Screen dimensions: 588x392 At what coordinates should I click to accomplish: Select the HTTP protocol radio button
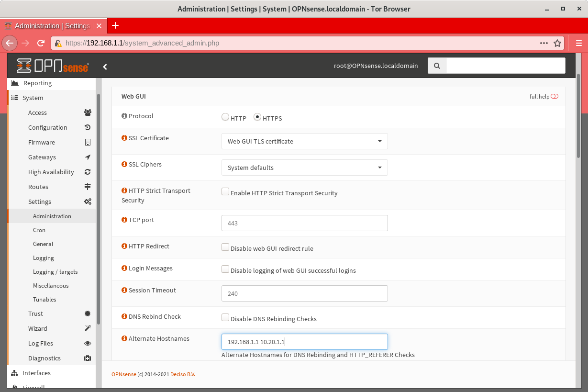(225, 116)
